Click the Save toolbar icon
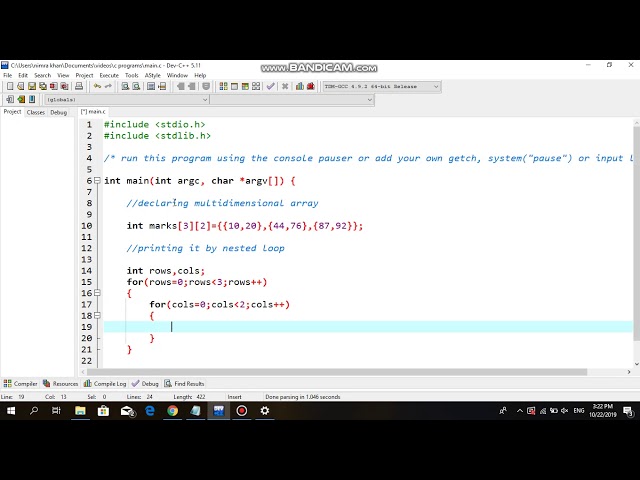Viewport: 640px width, 480px height. point(31,86)
